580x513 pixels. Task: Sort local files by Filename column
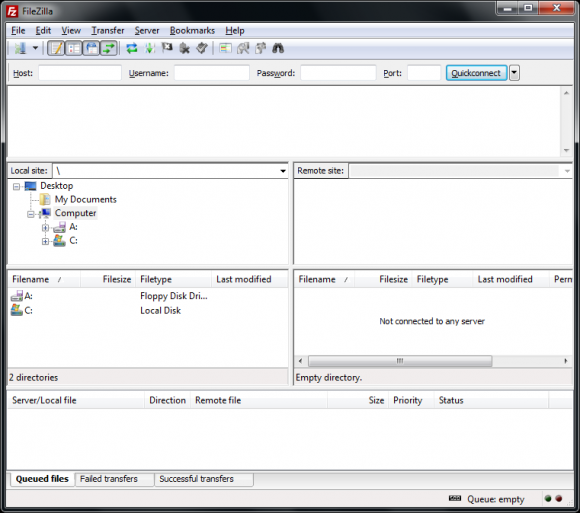click(x=44, y=279)
